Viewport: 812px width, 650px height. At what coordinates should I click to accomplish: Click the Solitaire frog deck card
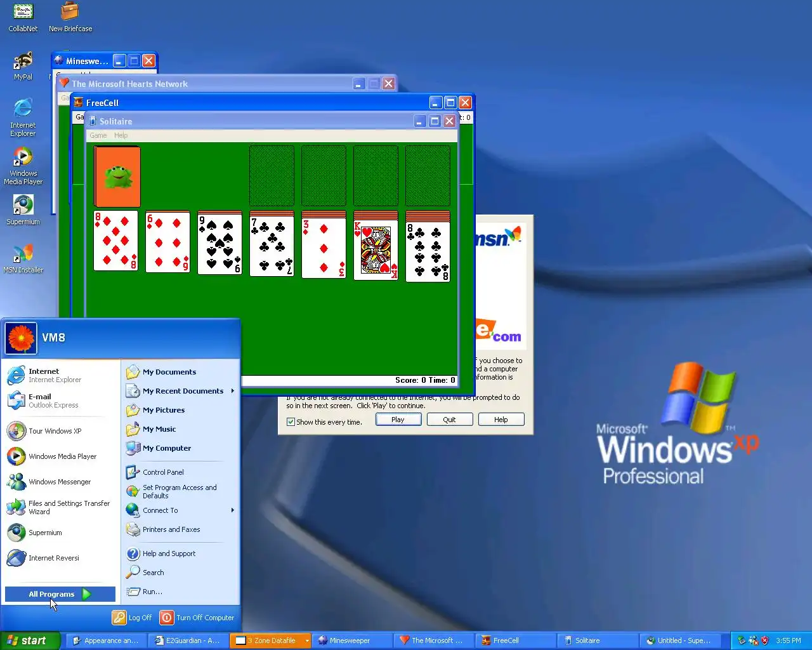(x=117, y=176)
